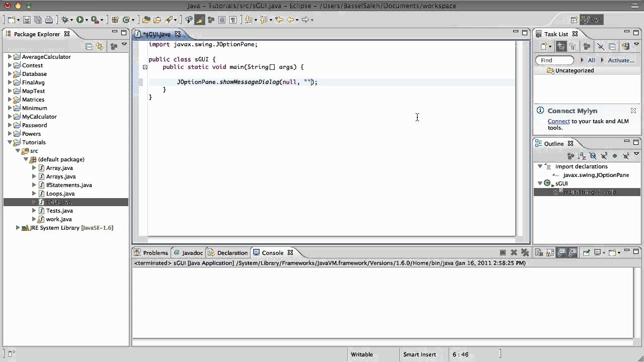Image resolution: width=644 pixels, height=362 pixels.
Task: Open the New wizard dropdown arrow
Action: (19, 20)
